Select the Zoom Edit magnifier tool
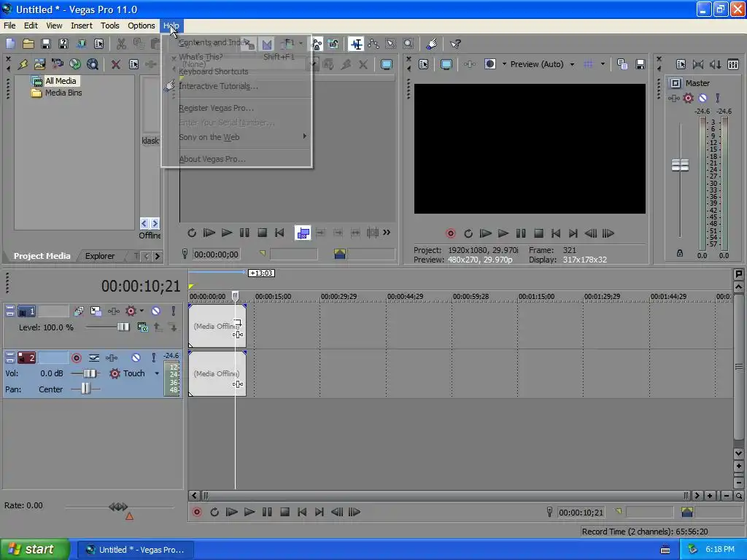Viewport: 747px width, 560px height. [x=409, y=44]
